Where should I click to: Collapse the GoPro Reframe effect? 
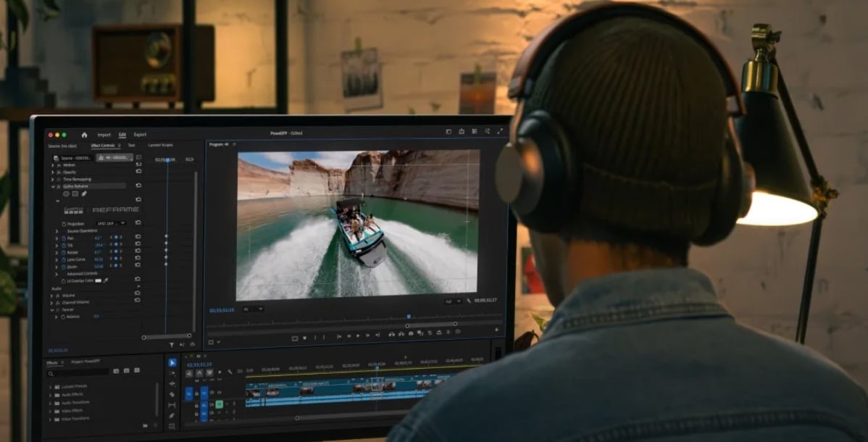[53, 187]
